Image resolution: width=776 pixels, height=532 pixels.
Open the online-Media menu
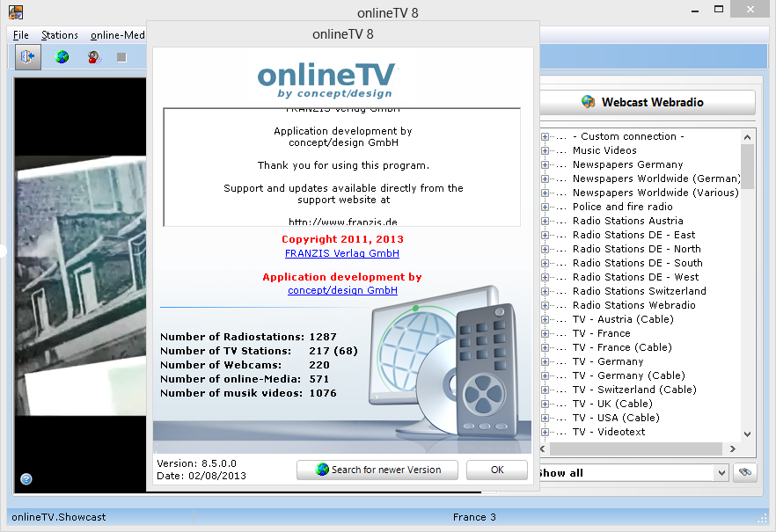(x=117, y=35)
